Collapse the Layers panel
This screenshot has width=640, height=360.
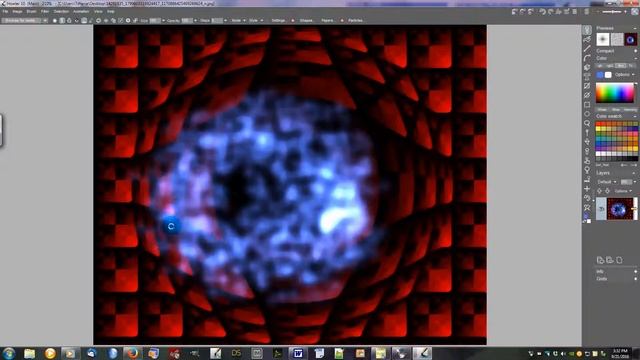coord(635,173)
